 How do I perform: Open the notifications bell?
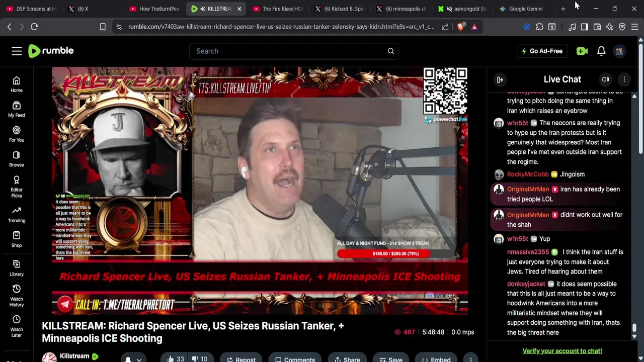click(601, 51)
